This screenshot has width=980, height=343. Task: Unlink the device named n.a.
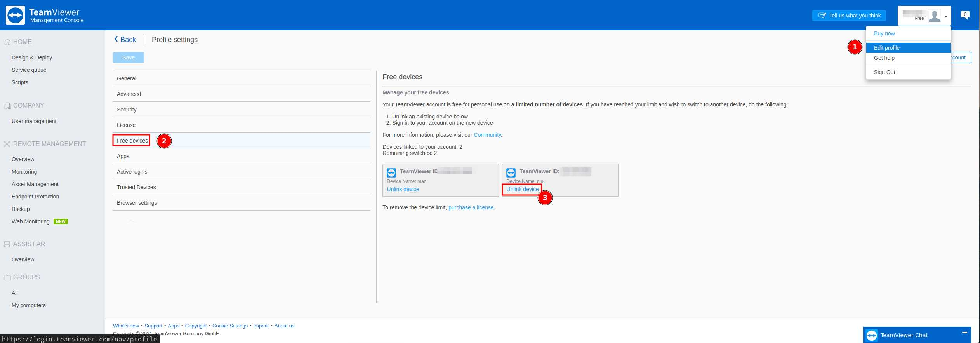click(x=522, y=189)
